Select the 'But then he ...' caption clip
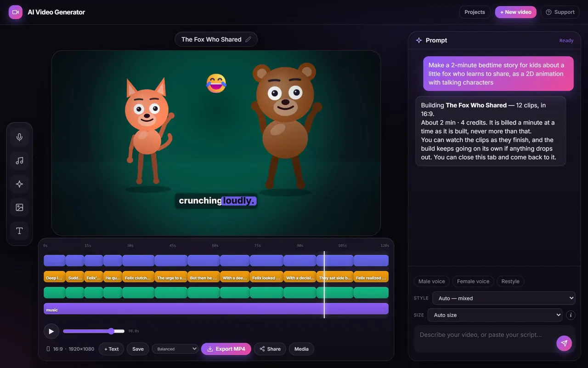The width and height of the screenshot is (588, 368). [204, 277]
